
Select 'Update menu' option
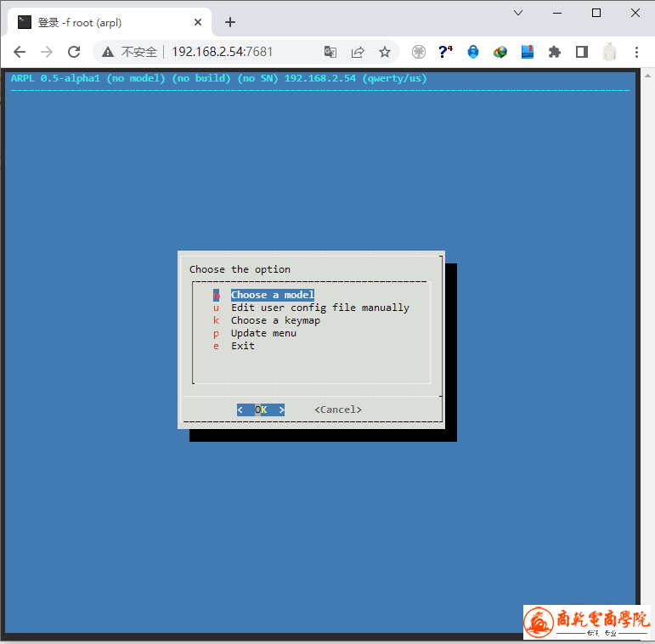(263, 333)
